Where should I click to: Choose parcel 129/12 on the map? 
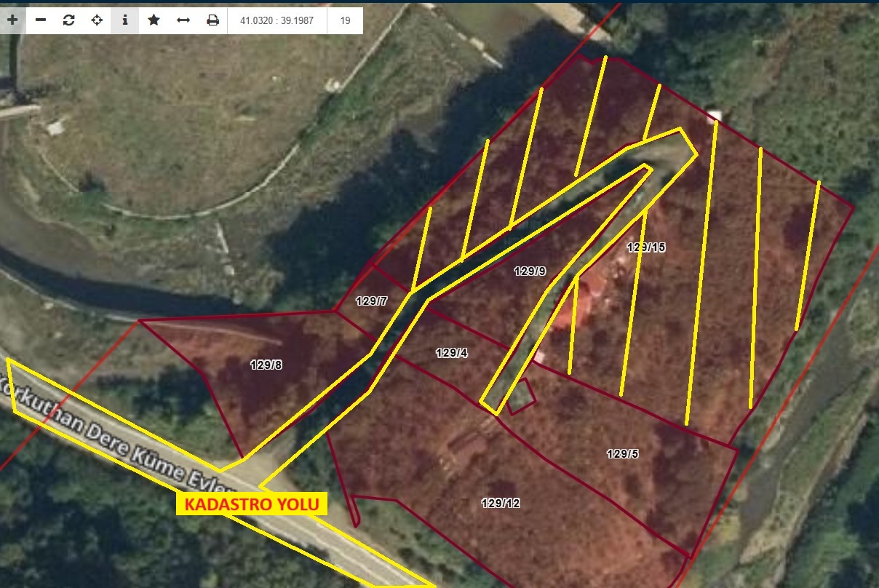point(501,503)
